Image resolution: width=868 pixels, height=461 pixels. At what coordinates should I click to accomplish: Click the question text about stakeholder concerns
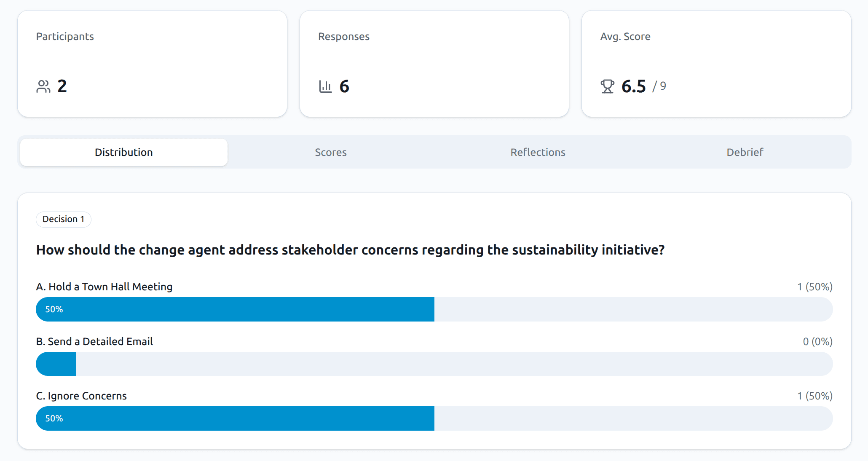tap(351, 249)
